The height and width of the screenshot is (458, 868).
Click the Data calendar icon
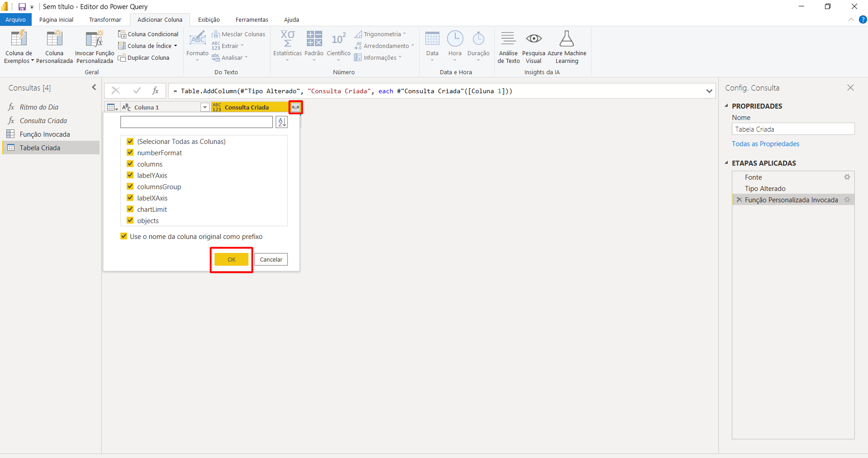pos(432,39)
